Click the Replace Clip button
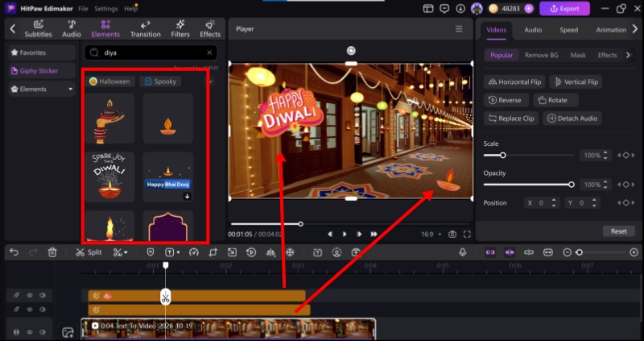The height and width of the screenshot is (341, 644). pyautogui.click(x=511, y=119)
